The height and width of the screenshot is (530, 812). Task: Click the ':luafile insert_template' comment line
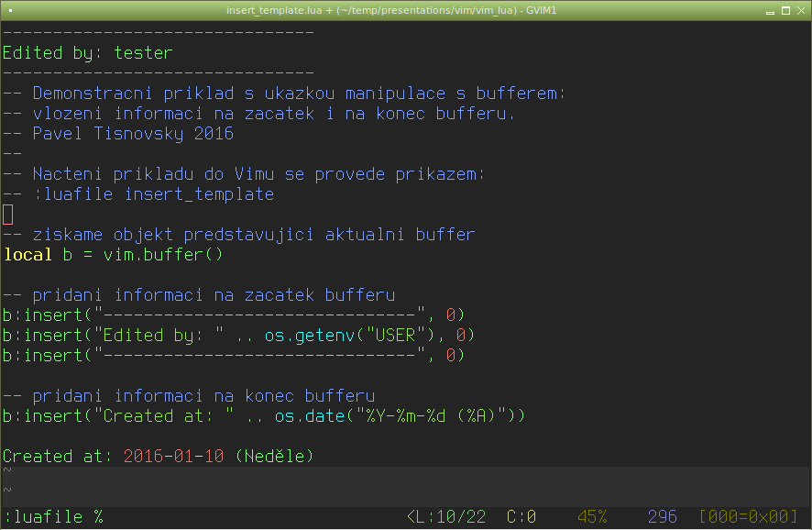coord(138,194)
